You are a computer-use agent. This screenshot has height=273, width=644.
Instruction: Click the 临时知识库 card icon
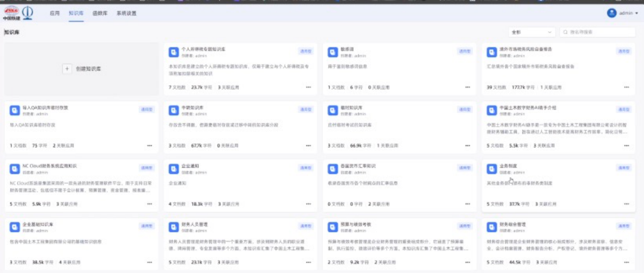[x=333, y=111]
